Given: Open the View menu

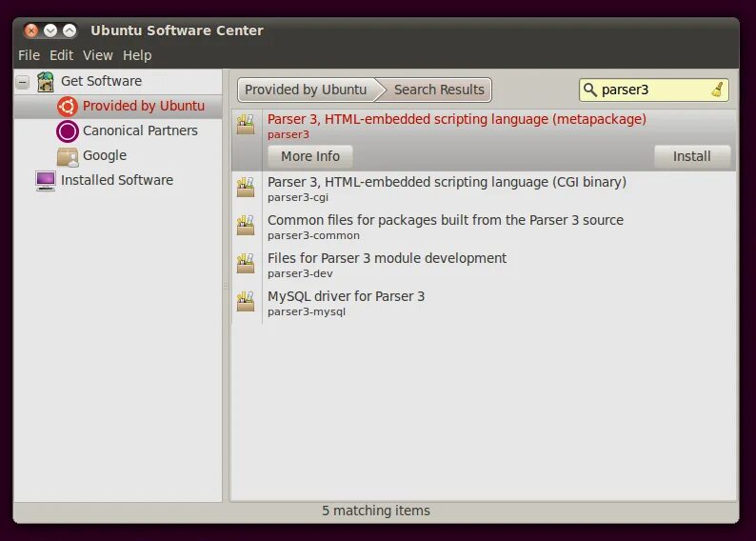Looking at the screenshot, I should [98, 55].
